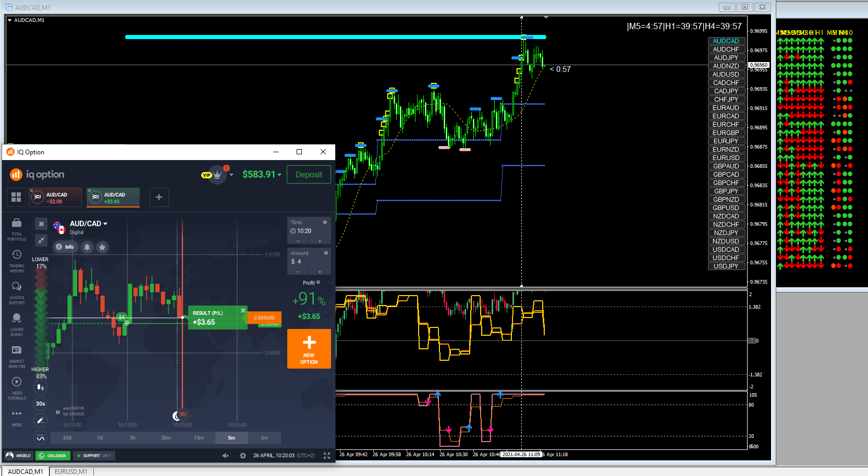Toggle the sound mute speaker icon
Viewport: 868px width, 476px height.
(x=226, y=456)
